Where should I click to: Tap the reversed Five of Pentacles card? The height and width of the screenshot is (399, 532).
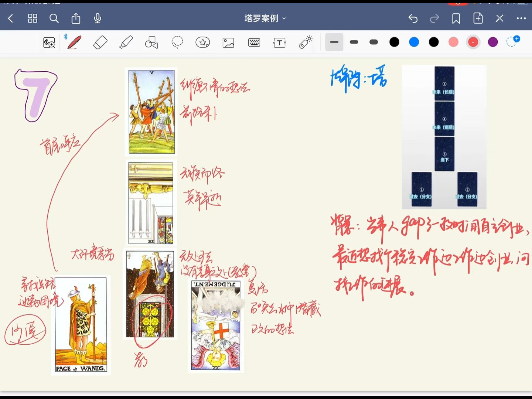point(150,294)
